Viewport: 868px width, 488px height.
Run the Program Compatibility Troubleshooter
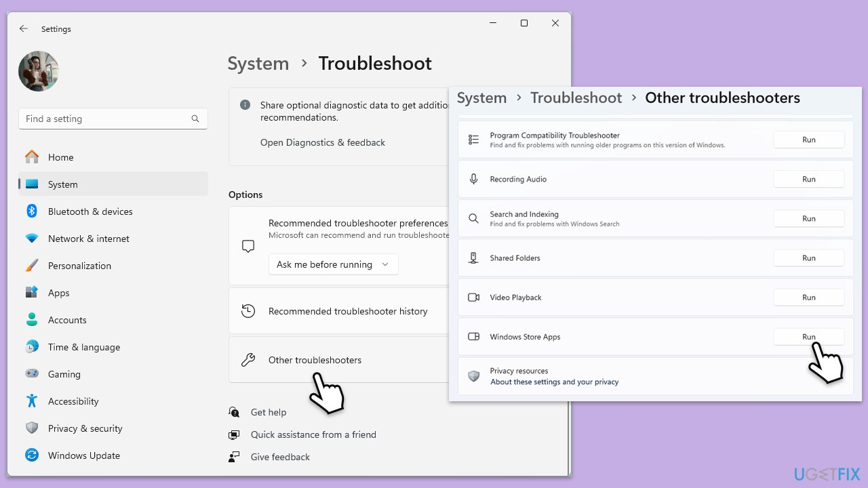point(809,140)
